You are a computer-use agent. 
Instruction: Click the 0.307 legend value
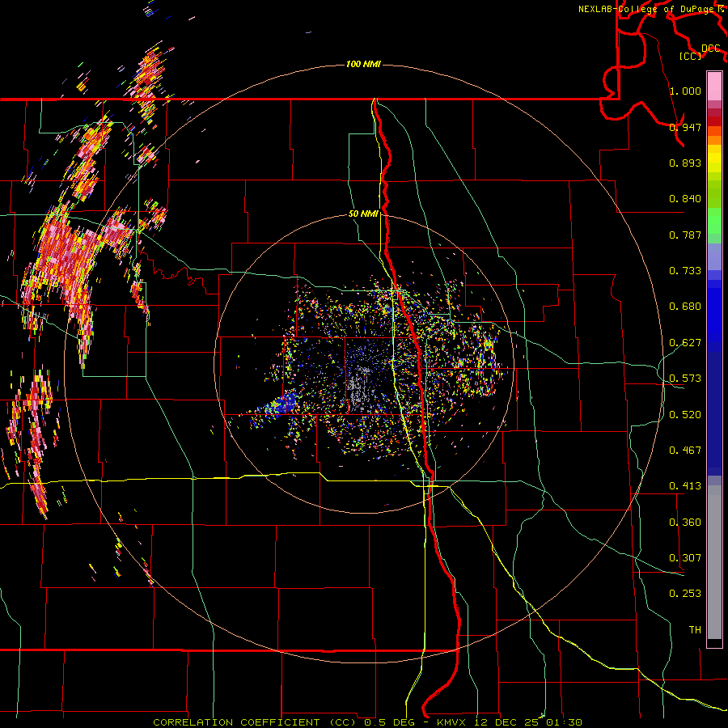coord(685,558)
